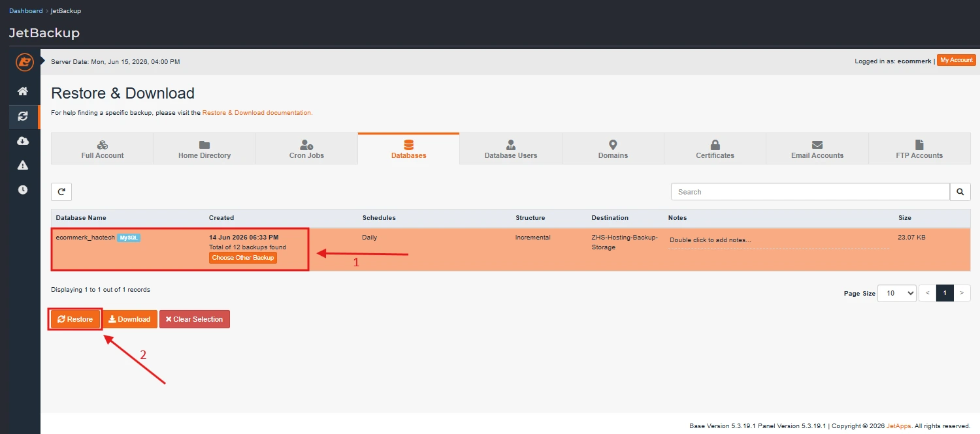Select the Restore & Download sidebar icon
This screenshot has height=434, width=980.
click(x=23, y=116)
